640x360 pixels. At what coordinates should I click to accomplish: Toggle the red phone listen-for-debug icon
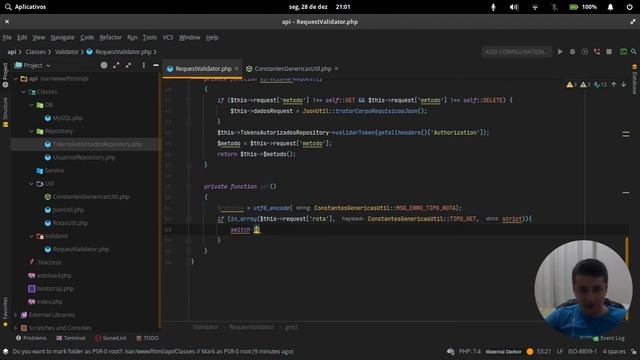click(x=597, y=52)
